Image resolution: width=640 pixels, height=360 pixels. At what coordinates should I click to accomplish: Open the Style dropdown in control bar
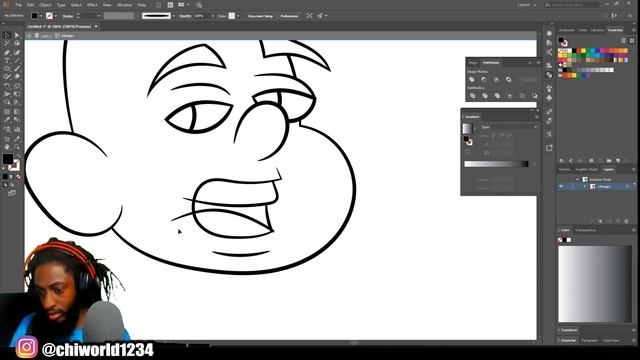(238, 16)
